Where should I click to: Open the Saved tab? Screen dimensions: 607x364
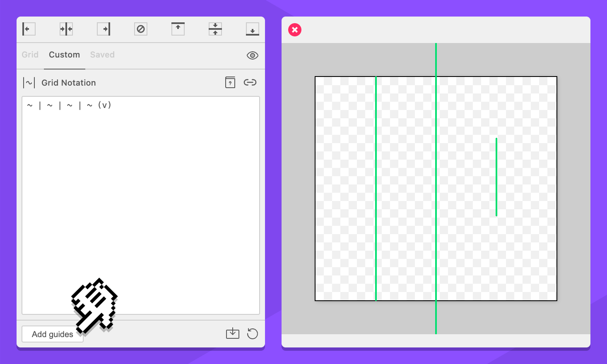pos(102,55)
